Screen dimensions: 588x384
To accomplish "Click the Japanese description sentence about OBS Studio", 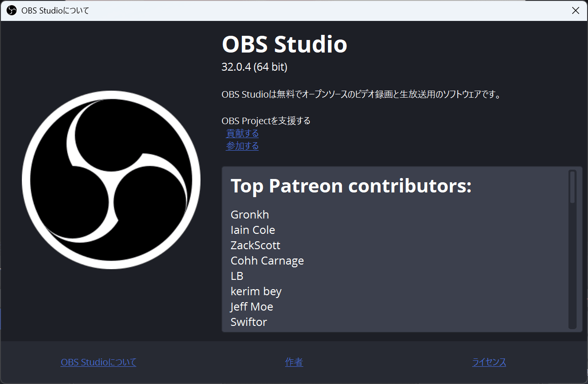I will (x=361, y=95).
